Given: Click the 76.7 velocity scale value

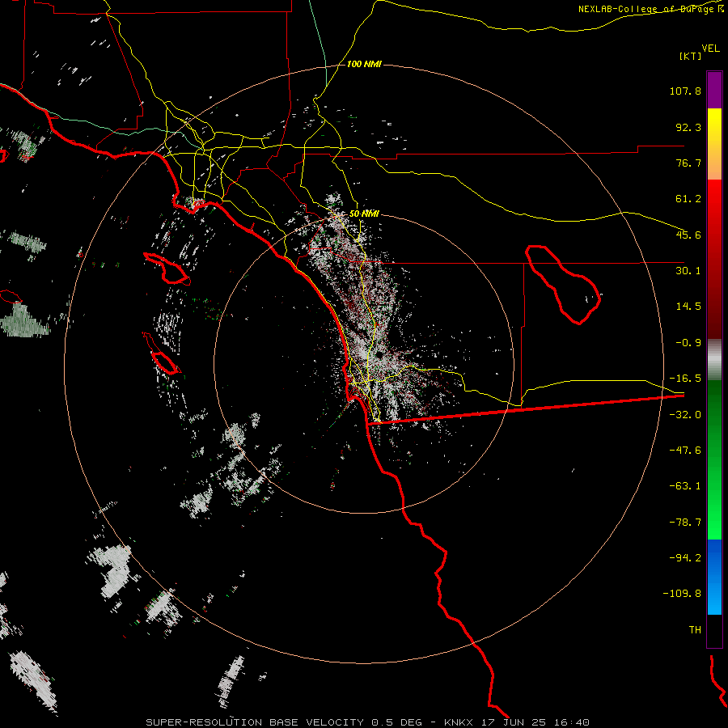Looking at the screenshot, I should click(688, 163).
